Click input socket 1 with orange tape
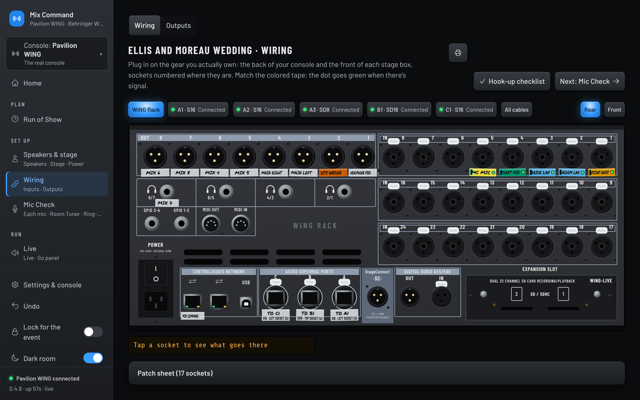 coord(602,157)
